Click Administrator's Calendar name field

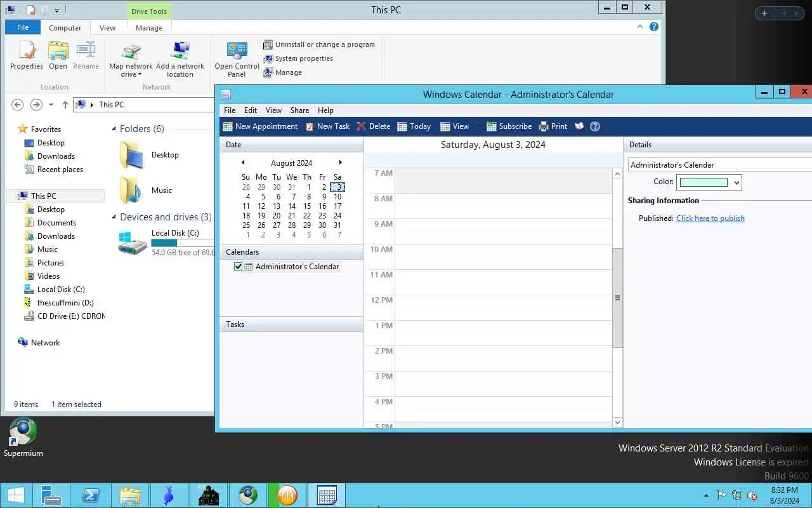click(x=720, y=164)
